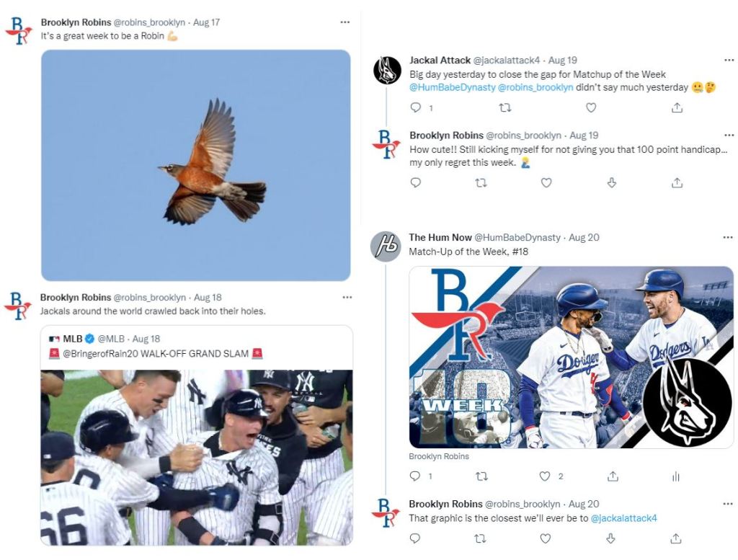Screen dimensions: 738x560
Task: Reply to Jackal Attack's Aug 19 tweet
Action: (x=416, y=108)
